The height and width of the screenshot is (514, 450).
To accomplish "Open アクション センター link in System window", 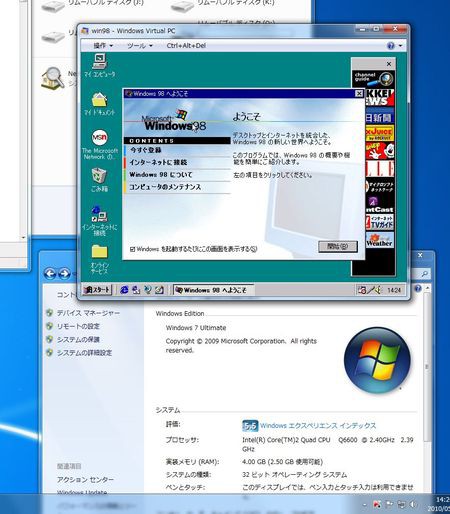I will point(85,480).
